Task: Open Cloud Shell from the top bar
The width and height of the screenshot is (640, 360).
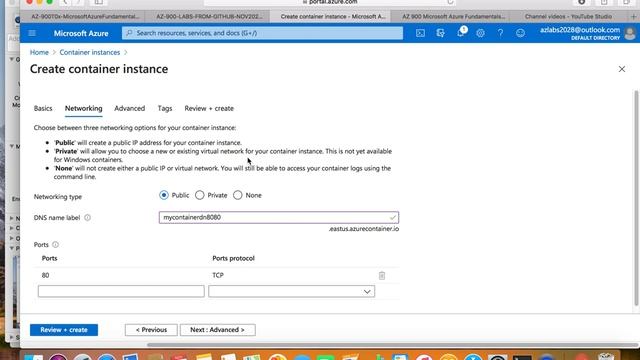Action: coord(420,33)
